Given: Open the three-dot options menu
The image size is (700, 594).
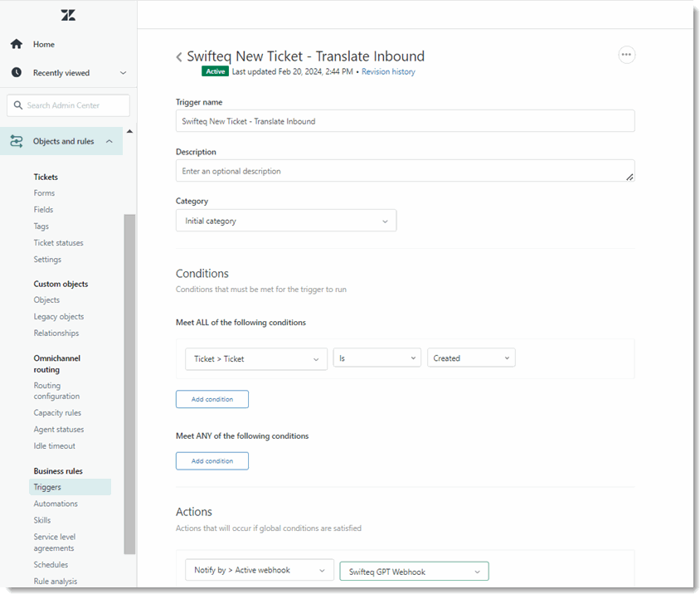Looking at the screenshot, I should pos(626,55).
